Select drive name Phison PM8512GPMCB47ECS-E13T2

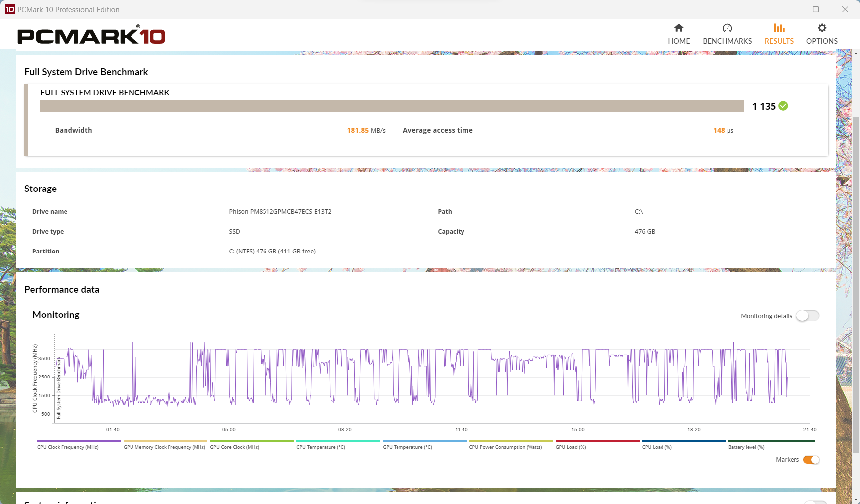280,212
